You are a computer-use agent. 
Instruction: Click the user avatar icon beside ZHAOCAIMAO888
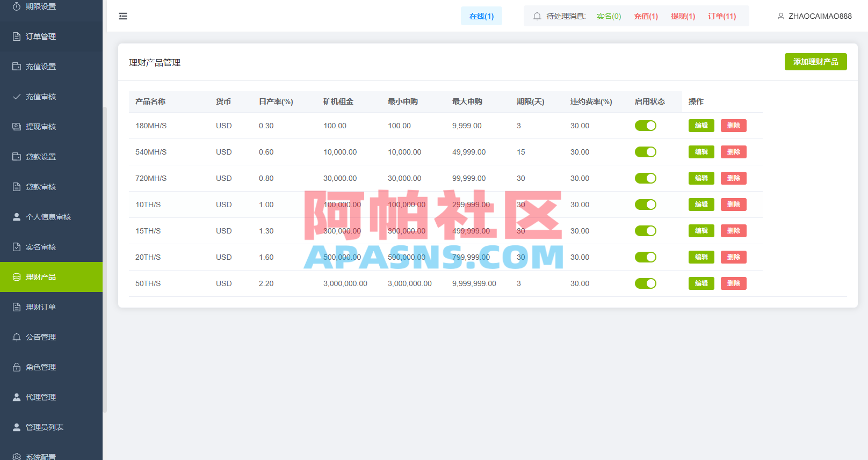pos(781,16)
